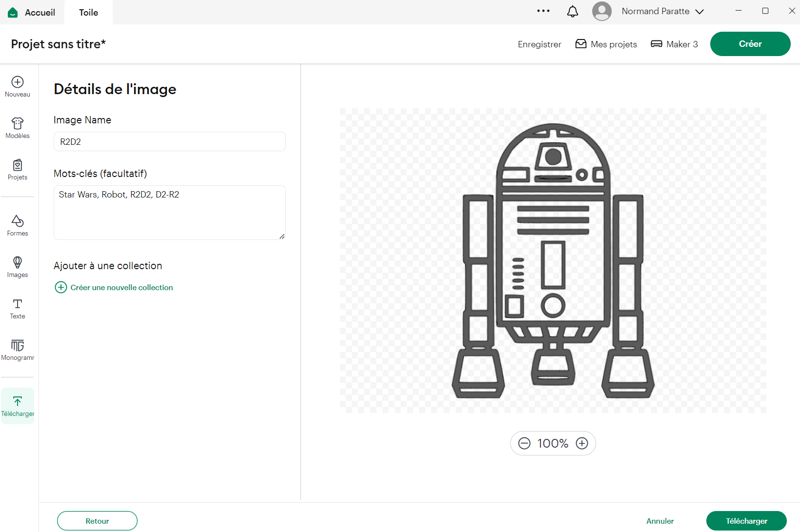Open the Images lightbulb icon

pyautogui.click(x=18, y=263)
